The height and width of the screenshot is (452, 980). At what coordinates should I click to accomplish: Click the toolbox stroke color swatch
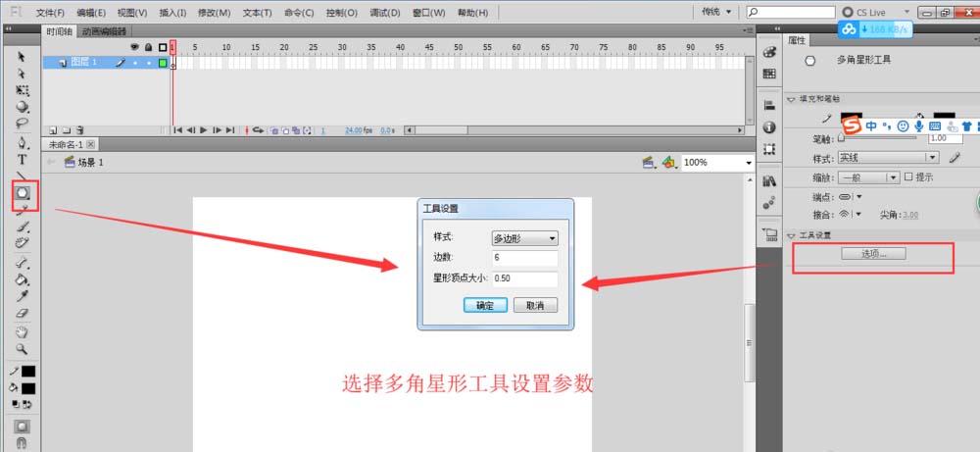click(x=28, y=372)
